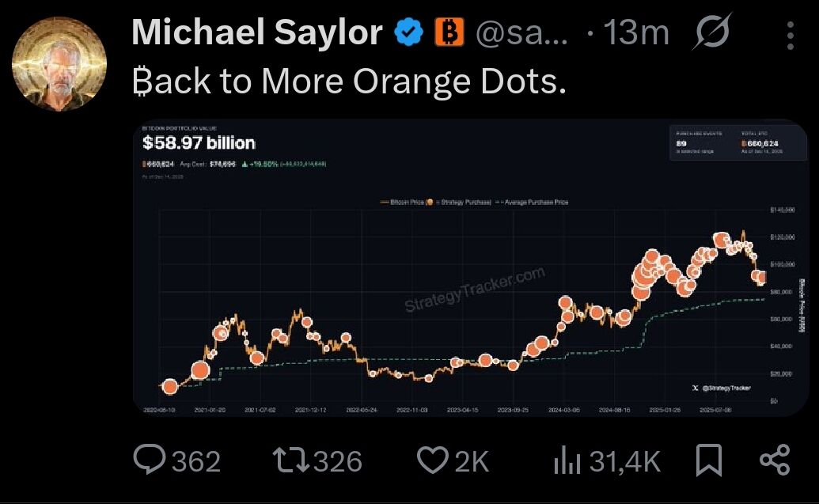Open tweet analytics via the views bar icon
This screenshot has height=504, width=819.
tap(567, 461)
